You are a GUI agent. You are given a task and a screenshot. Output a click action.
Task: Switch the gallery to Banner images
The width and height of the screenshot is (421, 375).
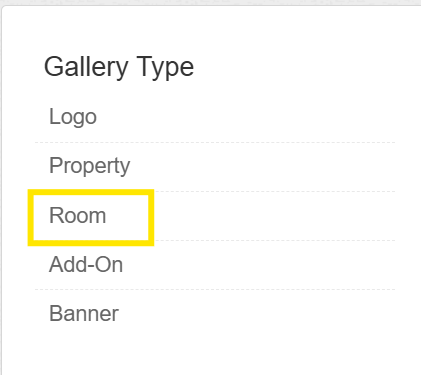tap(84, 314)
